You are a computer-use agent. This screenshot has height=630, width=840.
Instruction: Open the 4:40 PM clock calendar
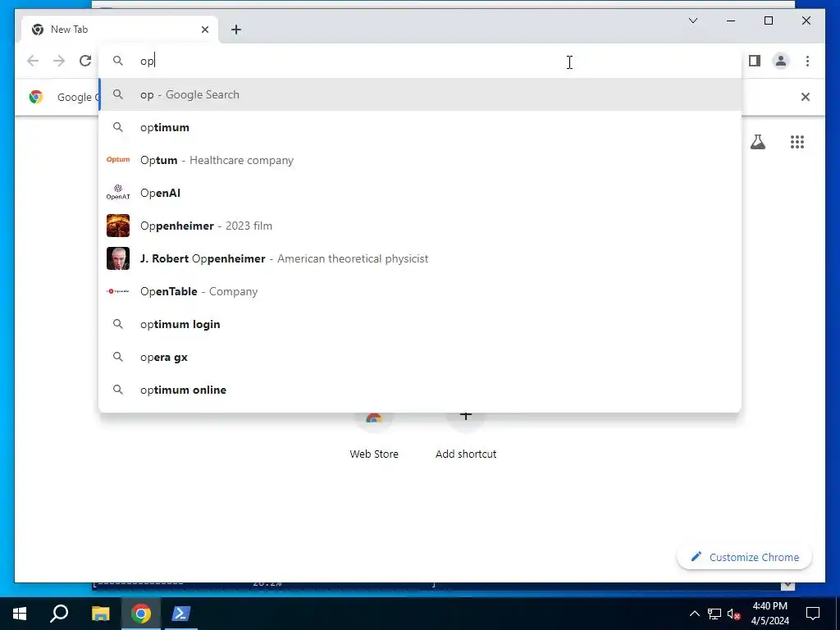(769, 614)
